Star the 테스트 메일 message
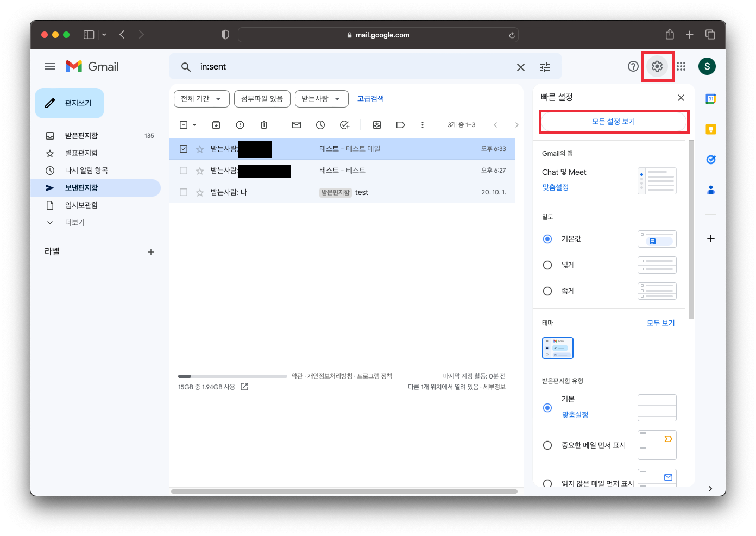 200,149
